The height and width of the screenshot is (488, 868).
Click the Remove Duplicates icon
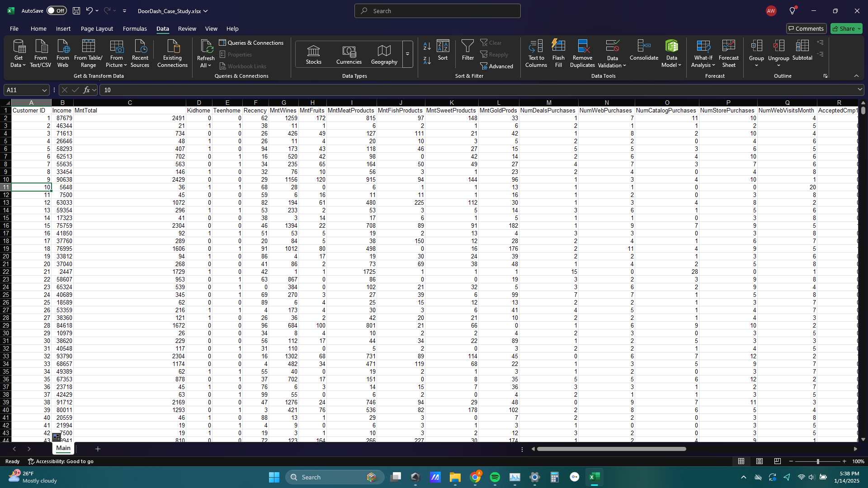582,47
